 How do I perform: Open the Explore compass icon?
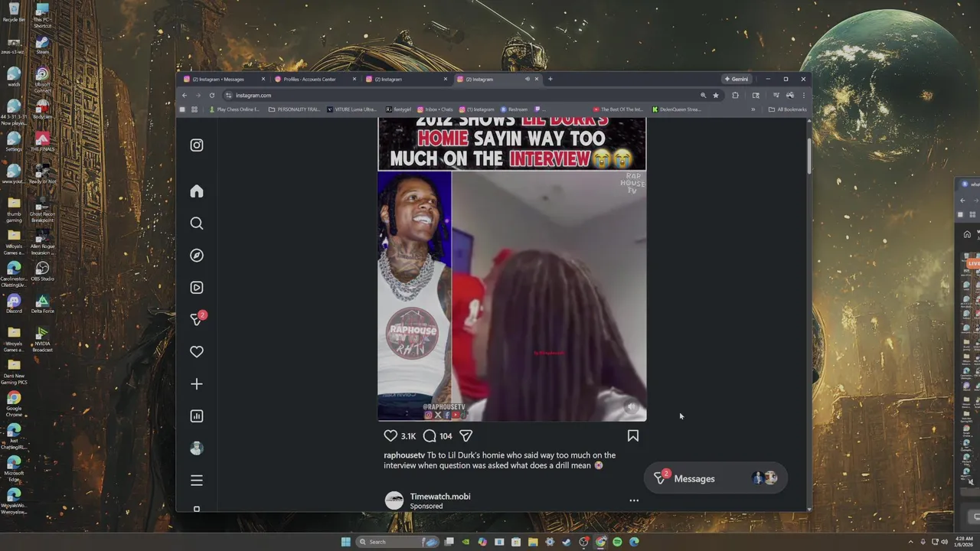pos(197,256)
